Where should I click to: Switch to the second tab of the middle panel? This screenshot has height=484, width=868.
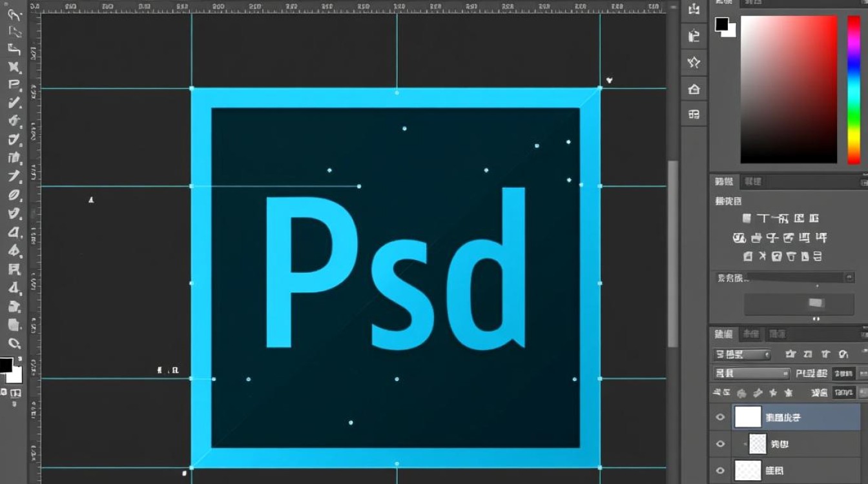coord(752,182)
